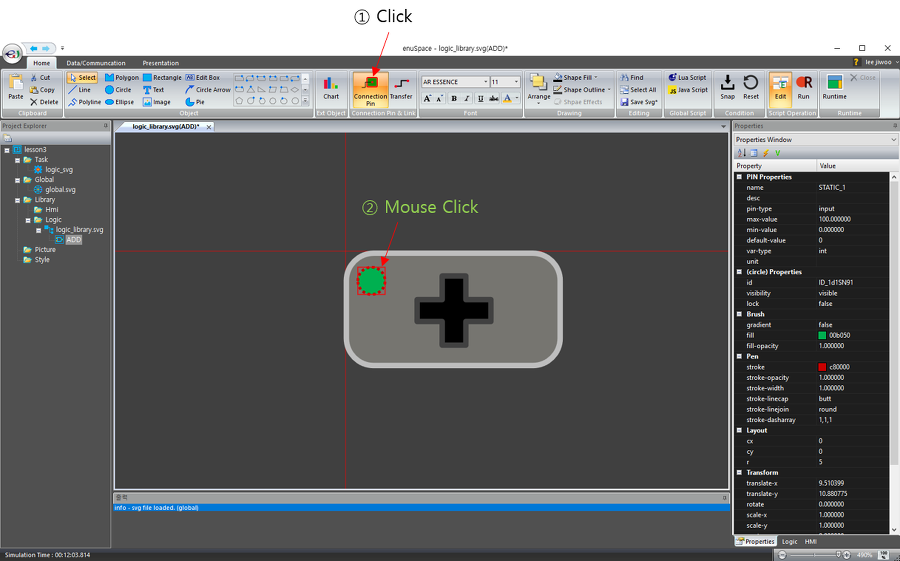Select global.svg in Project Explorer
Image resolution: width=900 pixels, height=561 pixels.
coord(60,189)
